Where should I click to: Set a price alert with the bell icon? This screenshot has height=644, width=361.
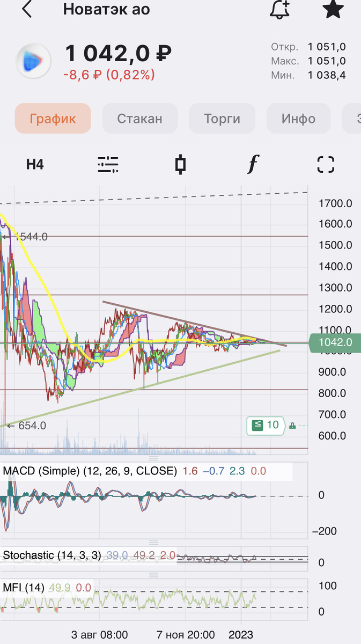click(x=279, y=10)
